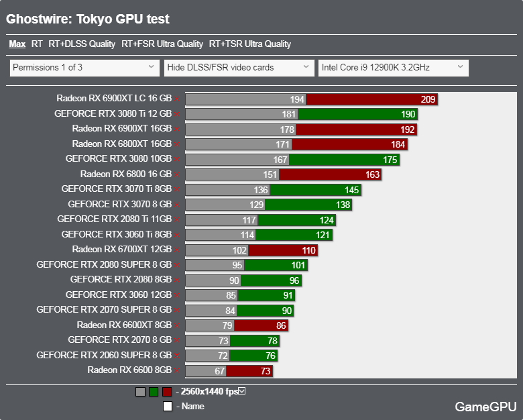
Task: Switch to the Max tab
Action: coord(17,44)
